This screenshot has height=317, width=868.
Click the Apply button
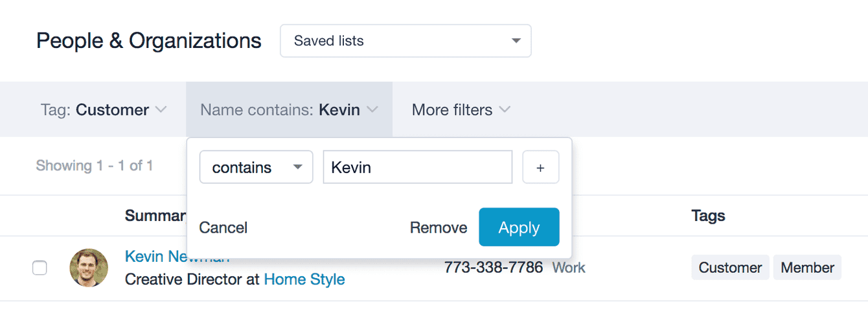[x=519, y=228]
